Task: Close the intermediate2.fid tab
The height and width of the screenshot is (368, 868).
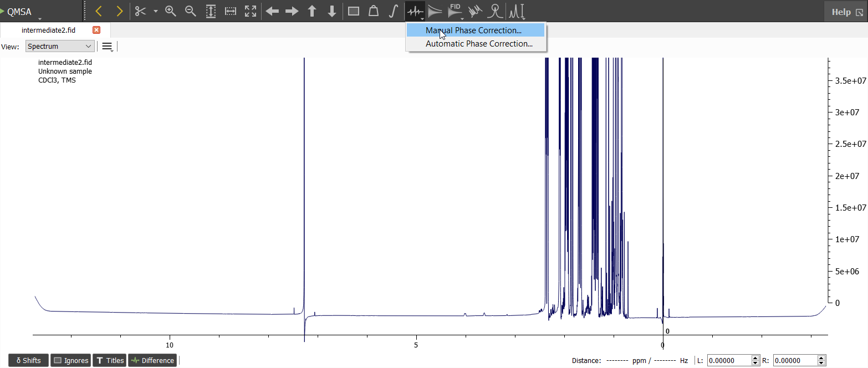Action: [x=96, y=30]
